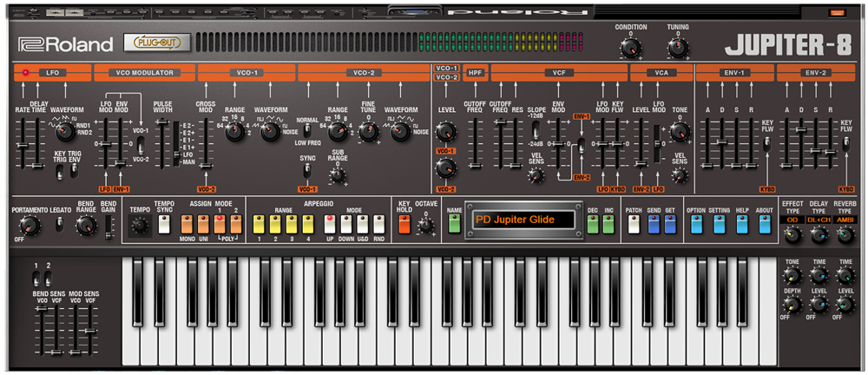Toggle the LFO KEY TRIG switch
The width and height of the screenshot is (868, 375).
[x=61, y=172]
